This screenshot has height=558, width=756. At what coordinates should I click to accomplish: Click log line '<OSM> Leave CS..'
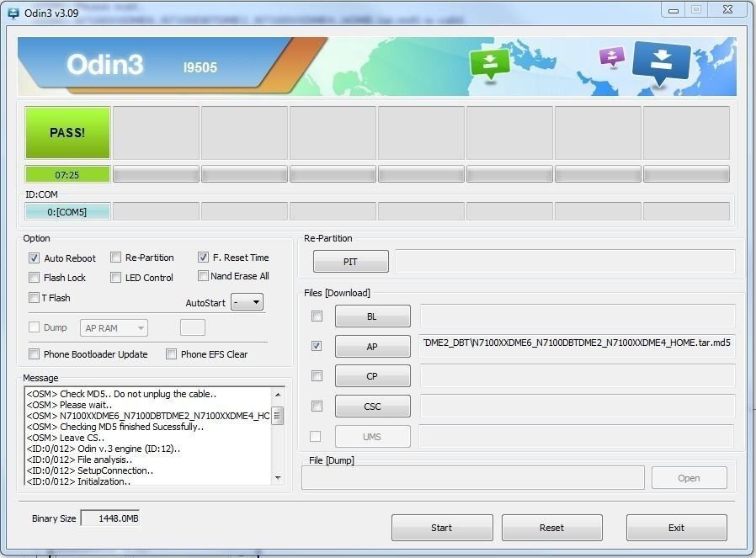[66, 438]
